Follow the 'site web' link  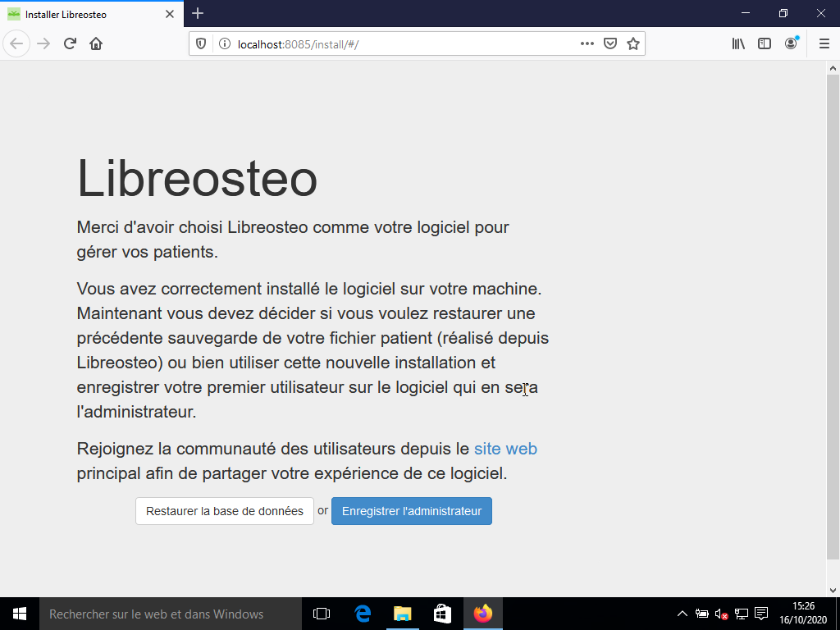click(505, 449)
